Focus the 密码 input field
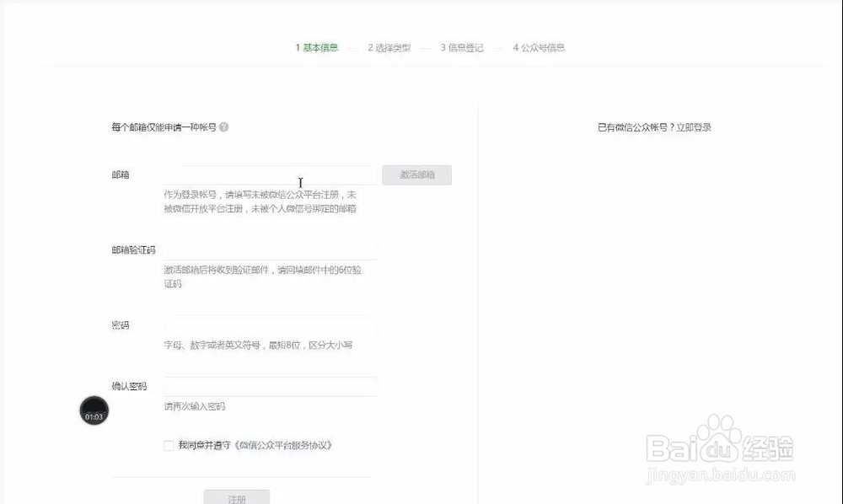This screenshot has width=843, height=504. pos(271,325)
